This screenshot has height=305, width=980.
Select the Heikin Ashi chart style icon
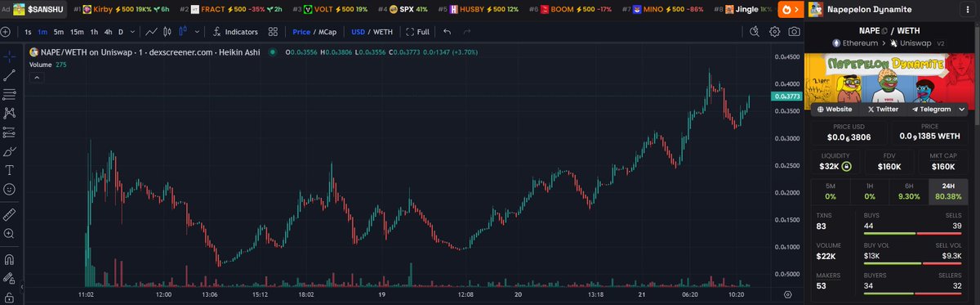pyautogui.click(x=182, y=32)
